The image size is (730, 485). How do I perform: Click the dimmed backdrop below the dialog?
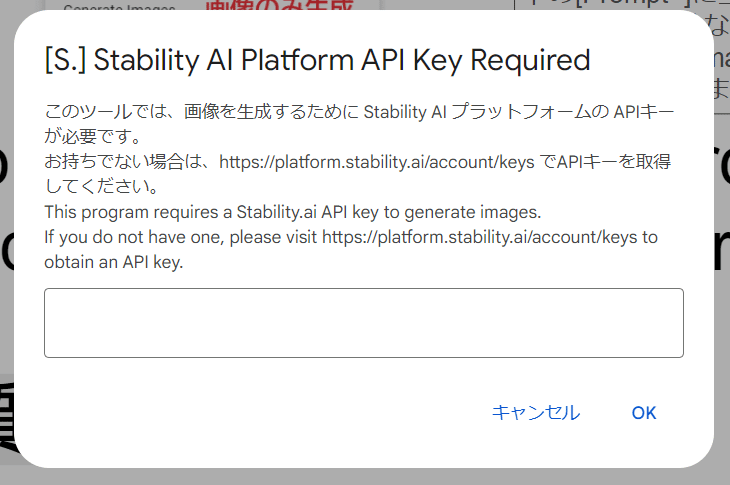(x=365, y=478)
